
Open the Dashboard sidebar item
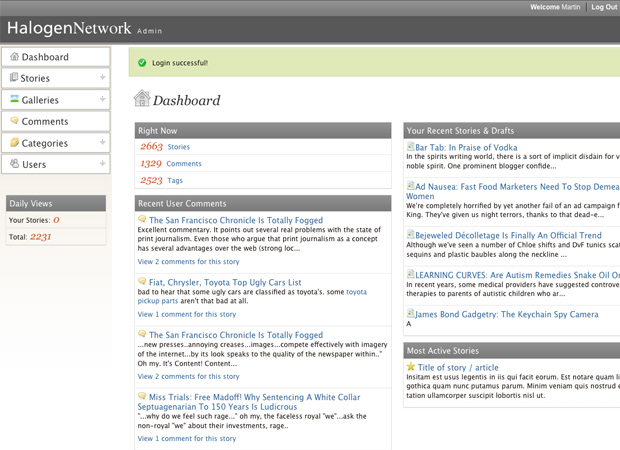coord(56,57)
